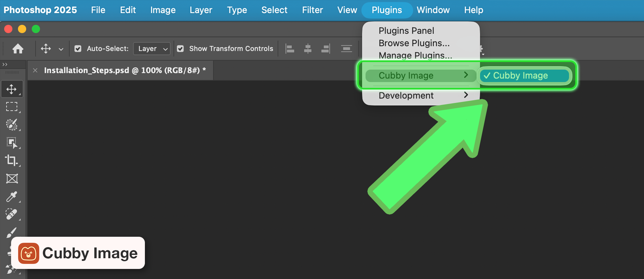The height and width of the screenshot is (279, 644).
Task: Select the Quick Selection tool
Action: point(12,124)
